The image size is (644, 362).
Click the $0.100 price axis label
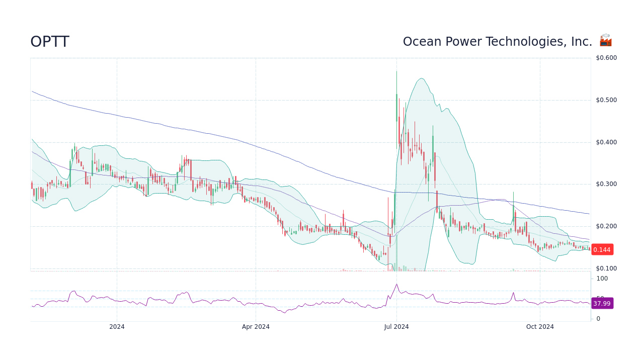pyautogui.click(x=606, y=268)
